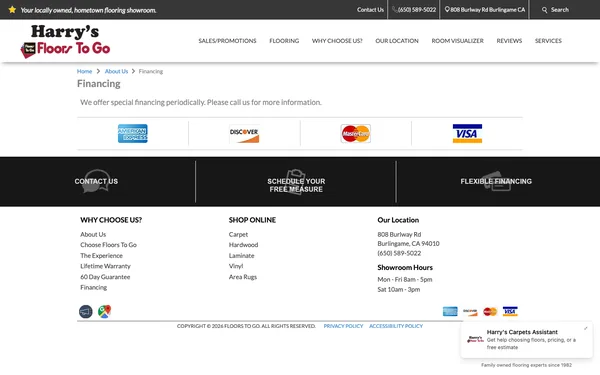Open the Our Location menu
The width and height of the screenshot is (600, 375).
click(x=397, y=41)
